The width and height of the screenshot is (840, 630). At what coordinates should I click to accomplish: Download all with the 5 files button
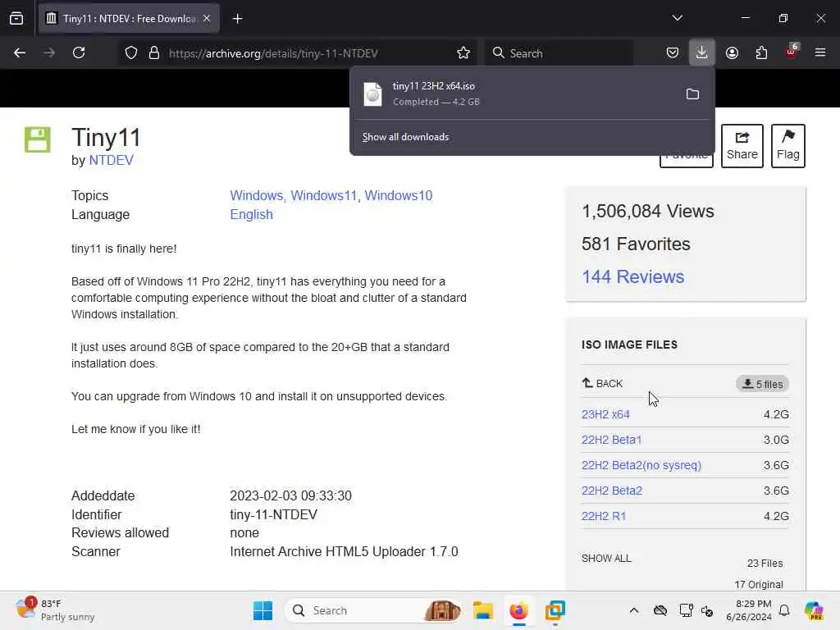click(762, 384)
